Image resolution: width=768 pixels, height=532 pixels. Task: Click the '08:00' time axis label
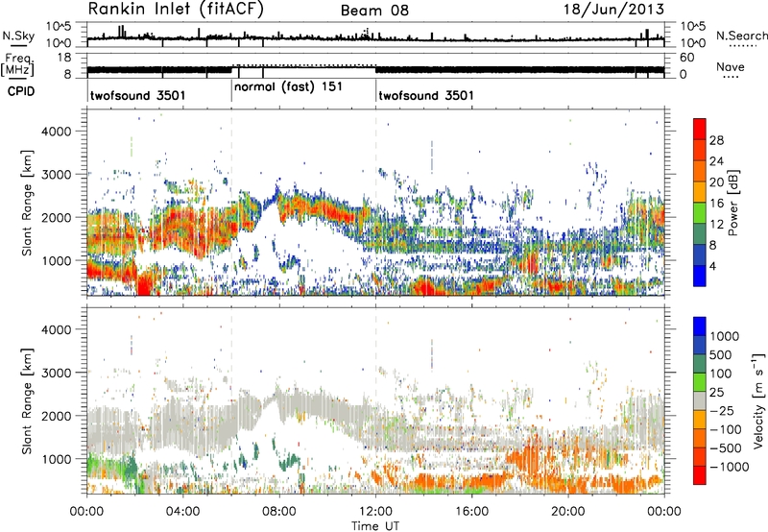point(279,512)
